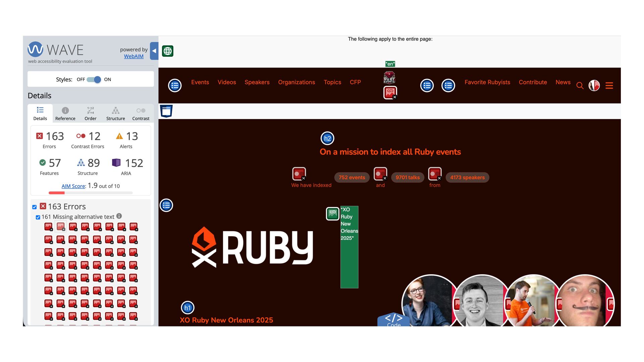644x362 pixels.
Task: Click missing alt icon under Ruby Events logo
Action: point(390,93)
